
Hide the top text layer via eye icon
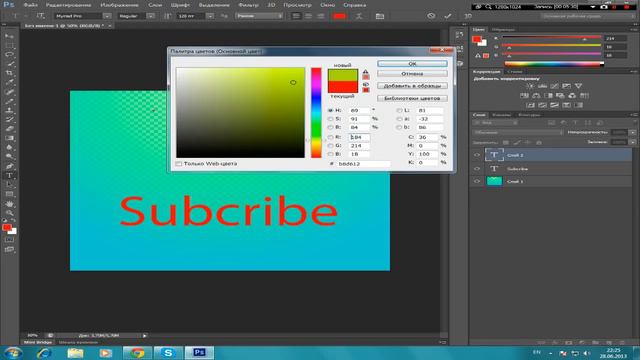pyautogui.click(x=477, y=155)
